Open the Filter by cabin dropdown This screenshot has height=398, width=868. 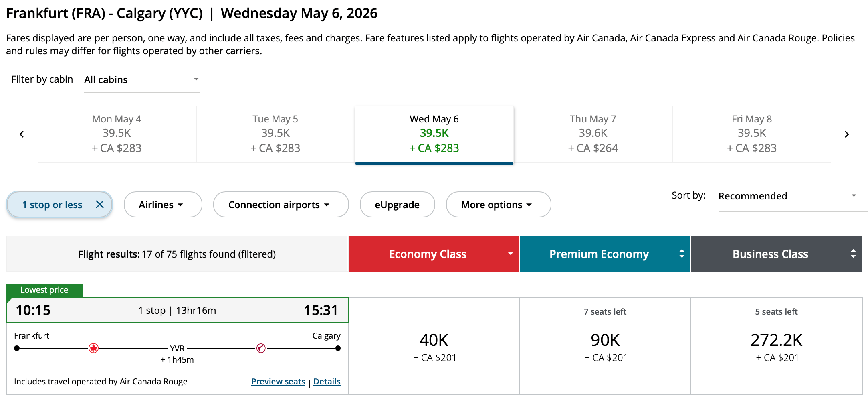[x=141, y=80]
